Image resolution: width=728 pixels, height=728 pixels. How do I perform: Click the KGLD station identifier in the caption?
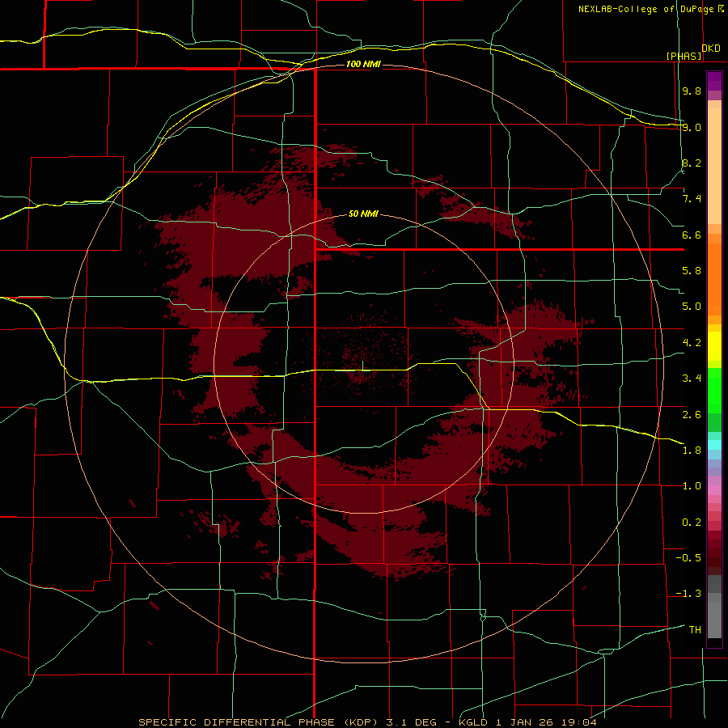coord(473,722)
